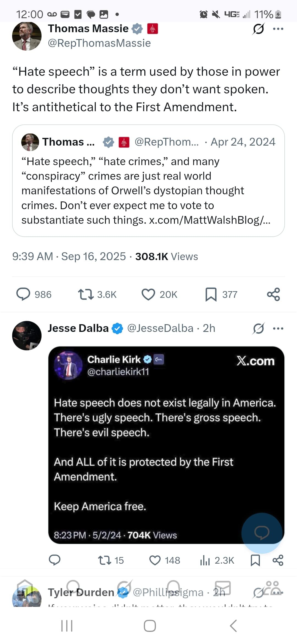Repost Jesse Dalba's reply

[105, 560]
